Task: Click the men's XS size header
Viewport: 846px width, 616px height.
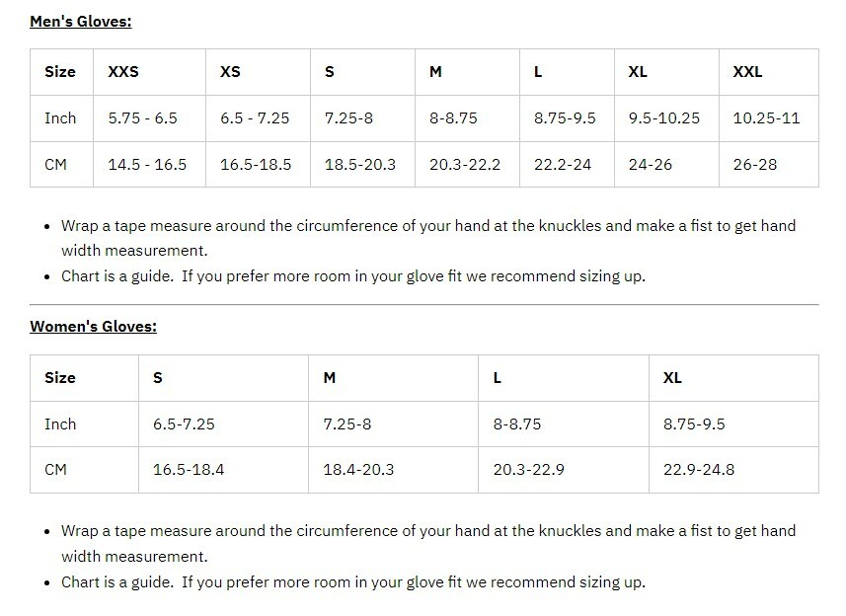Action: 230,72
